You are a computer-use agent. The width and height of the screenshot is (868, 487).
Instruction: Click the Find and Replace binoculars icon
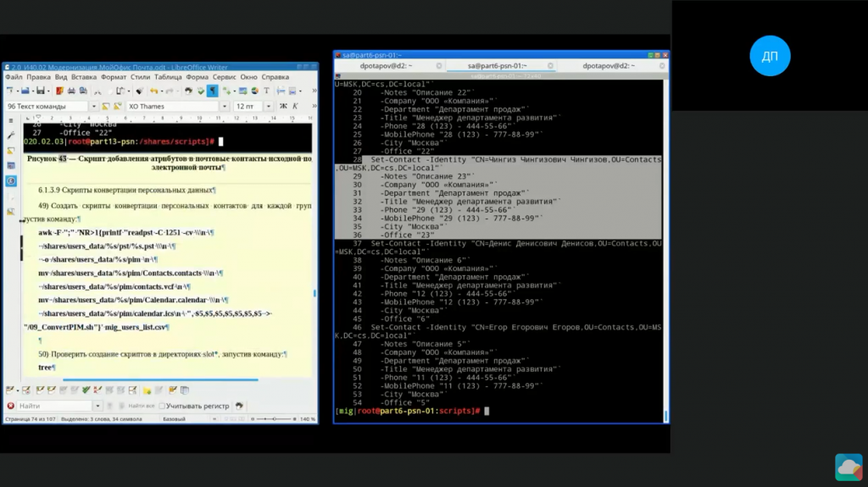coord(188,91)
